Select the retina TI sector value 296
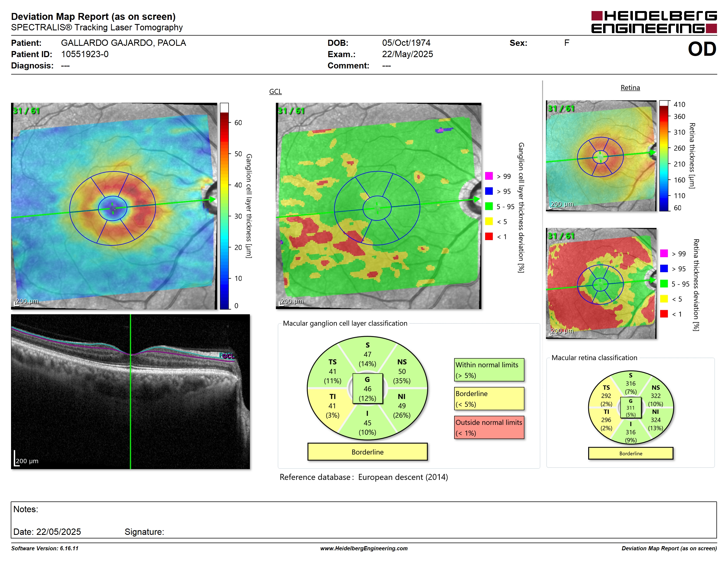The image size is (728, 563). point(606,420)
